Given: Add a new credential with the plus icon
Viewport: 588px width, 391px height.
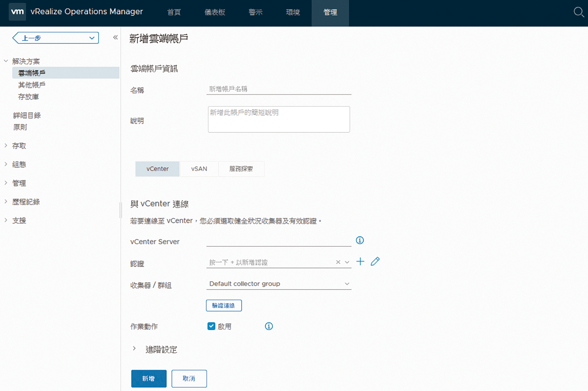Looking at the screenshot, I should click(360, 261).
